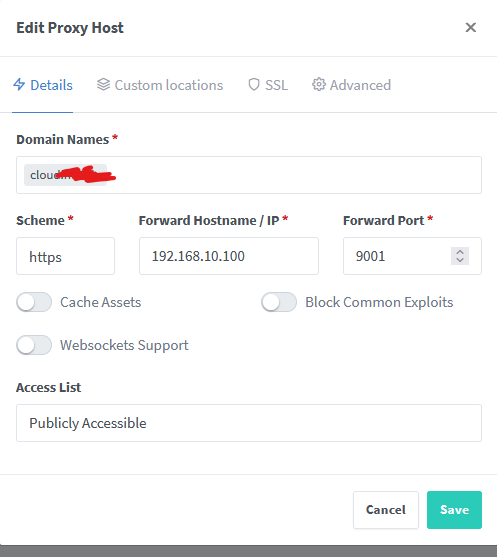Viewport: 497px width, 557px height.
Task: Cancel editing the proxy host
Action: [x=386, y=510]
